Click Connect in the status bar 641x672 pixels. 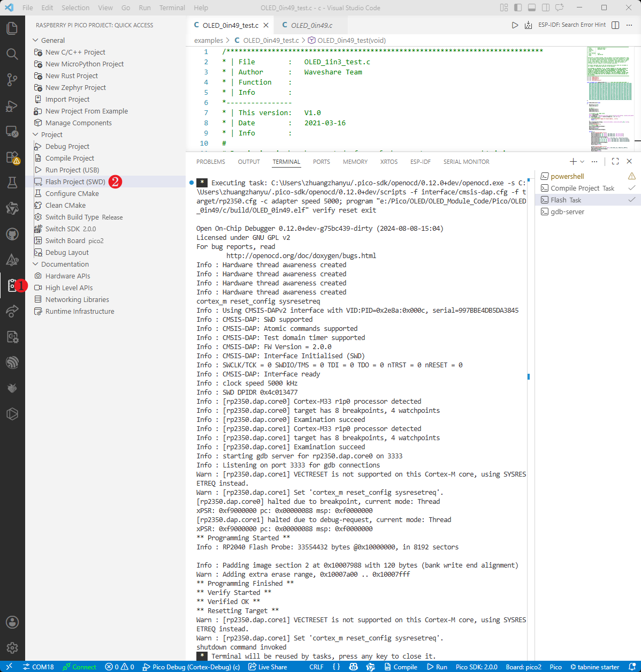[x=79, y=667]
